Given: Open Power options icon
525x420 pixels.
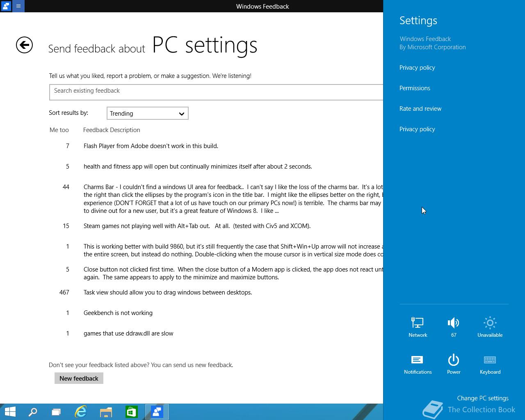Looking at the screenshot, I should click(454, 364).
